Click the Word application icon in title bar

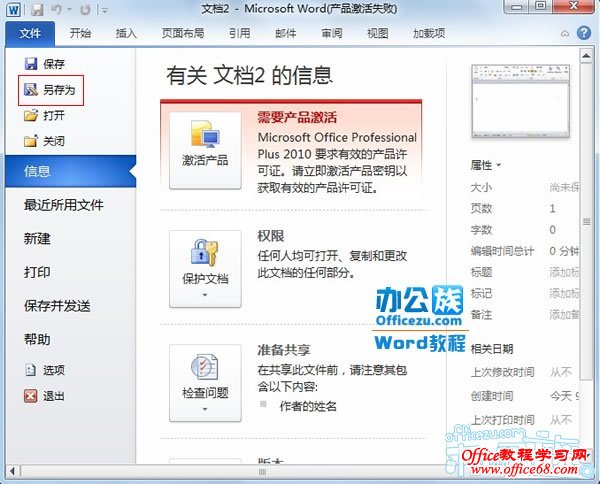click(13, 9)
